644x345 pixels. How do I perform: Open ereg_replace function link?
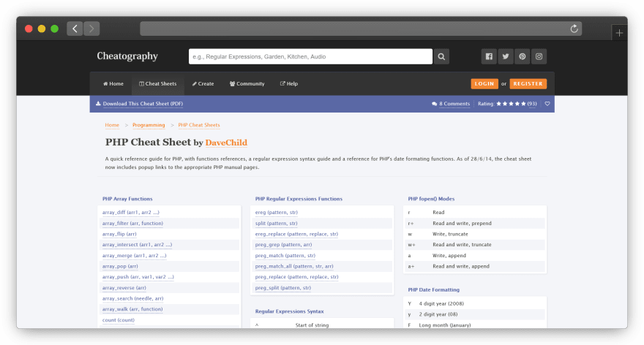[296, 234]
